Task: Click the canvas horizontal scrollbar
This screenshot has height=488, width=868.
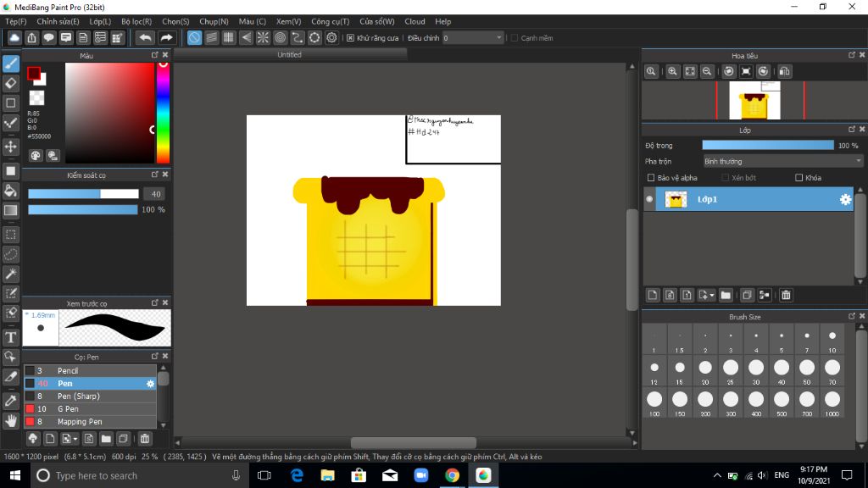Action: click(414, 442)
